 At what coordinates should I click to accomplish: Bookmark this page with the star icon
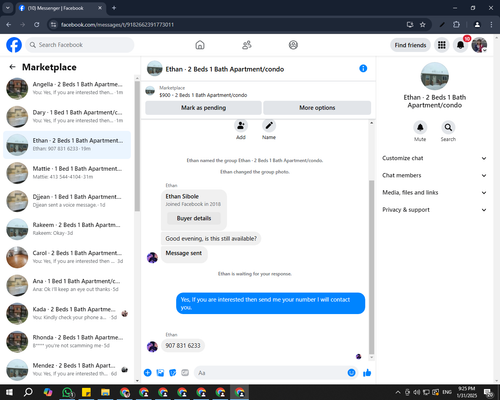pyautogui.click(x=423, y=25)
